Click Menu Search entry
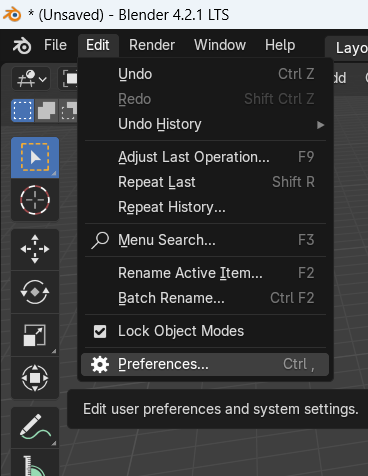The height and width of the screenshot is (476, 368). 205,240
